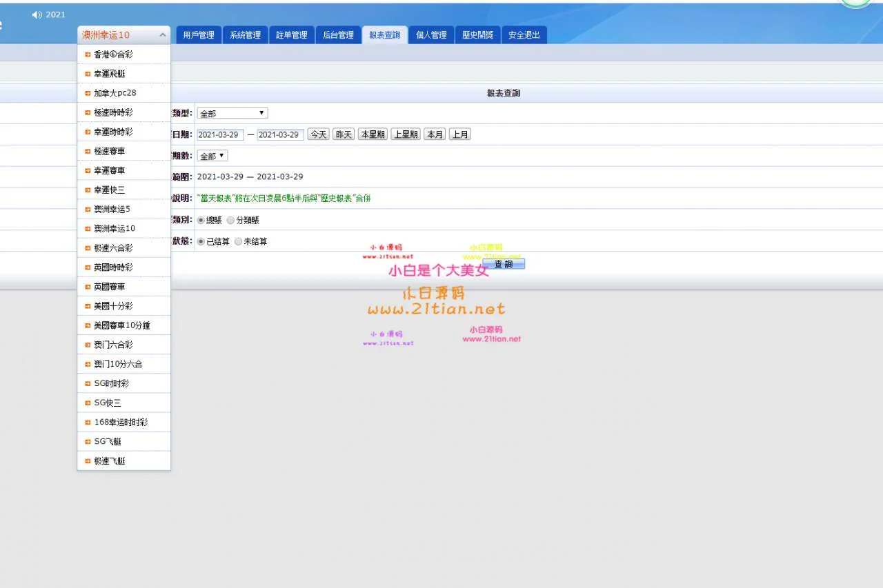
Task: Select the 分類賬 radio option
Action: coord(230,221)
